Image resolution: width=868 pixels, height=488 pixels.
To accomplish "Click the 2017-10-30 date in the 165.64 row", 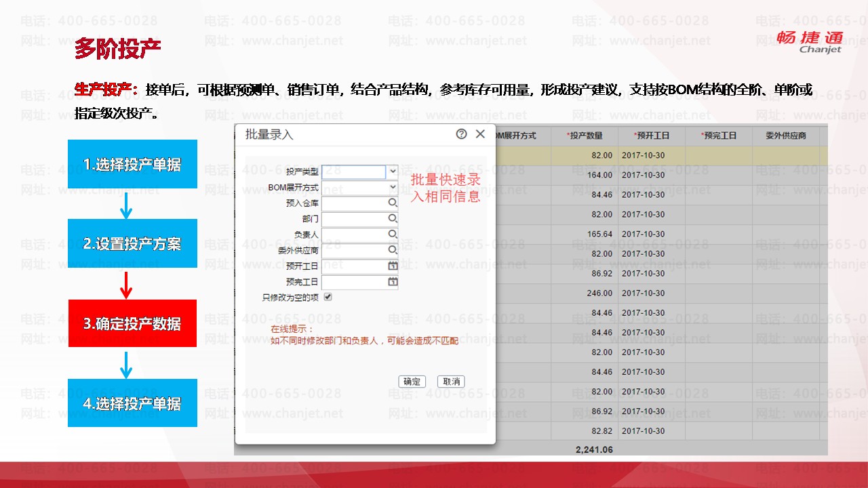I will point(643,234).
